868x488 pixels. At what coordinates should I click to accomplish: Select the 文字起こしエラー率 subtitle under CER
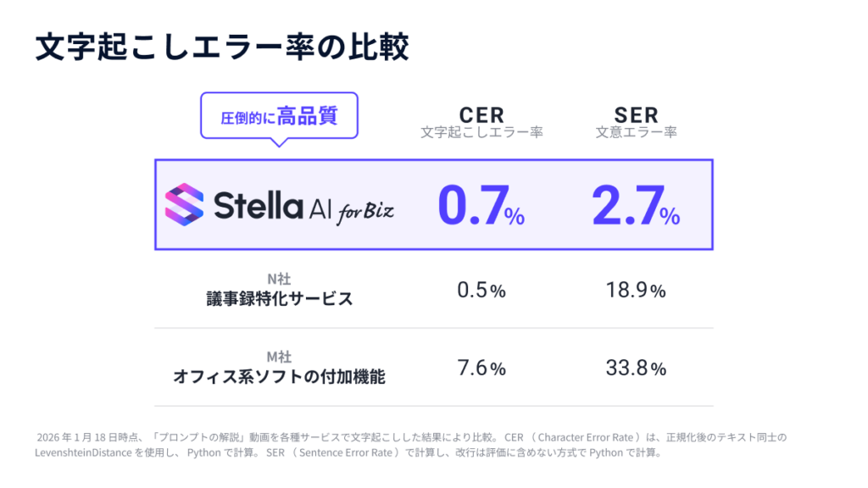pos(481,132)
